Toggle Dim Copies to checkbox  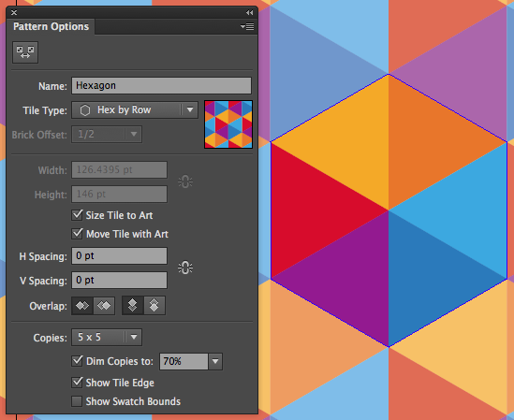[x=77, y=361]
